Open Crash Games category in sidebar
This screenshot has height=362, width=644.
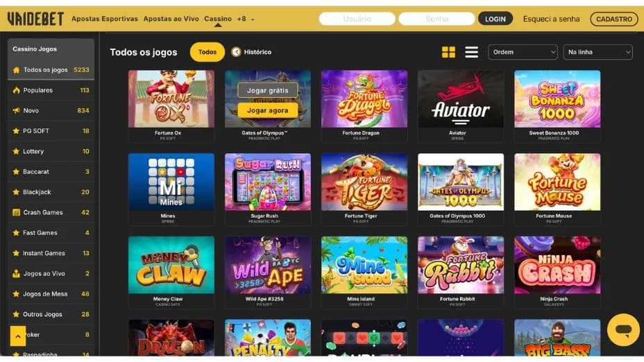click(x=51, y=213)
